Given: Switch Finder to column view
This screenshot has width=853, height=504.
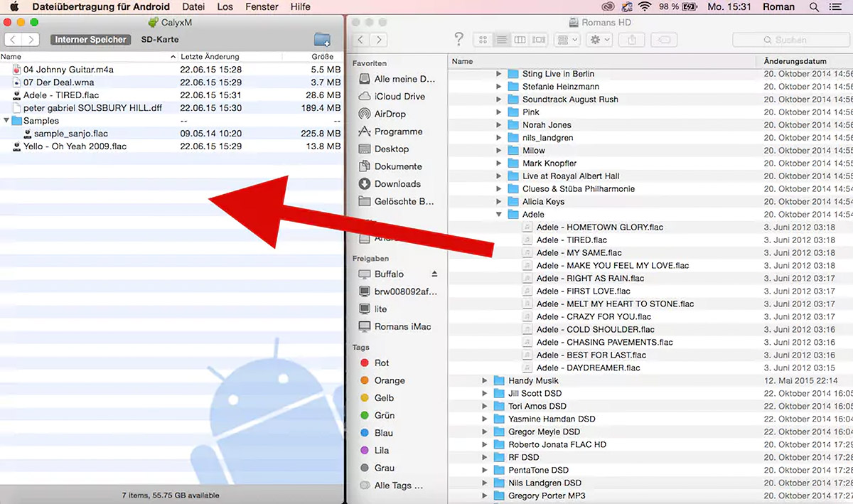Looking at the screenshot, I should point(520,40).
